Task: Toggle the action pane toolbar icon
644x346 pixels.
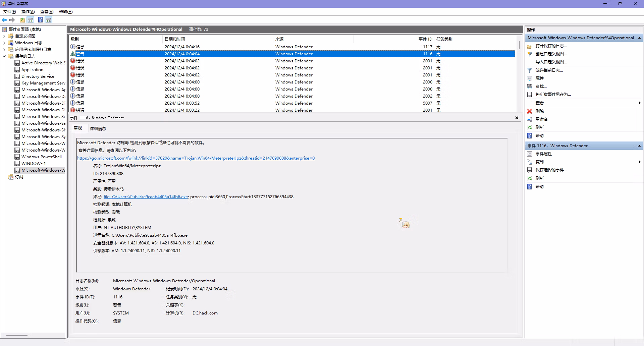Action: [49, 20]
